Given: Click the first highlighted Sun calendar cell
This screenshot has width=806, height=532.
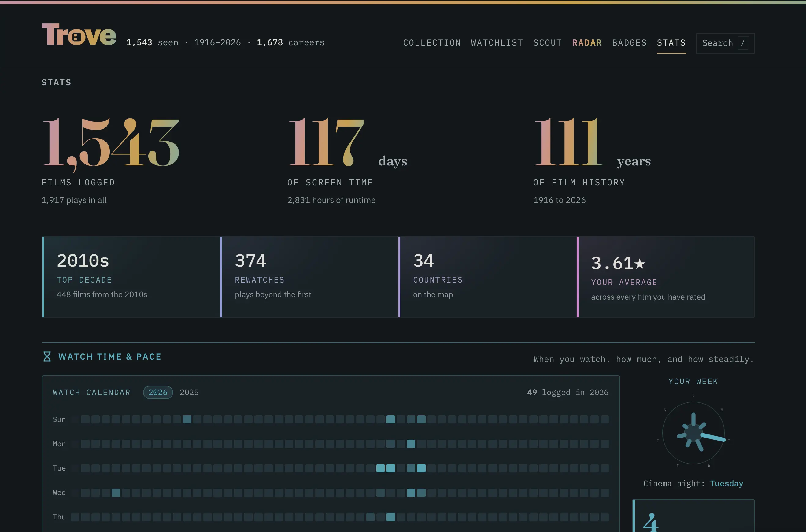Looking at the screenshot, I should tap(187, 419).
